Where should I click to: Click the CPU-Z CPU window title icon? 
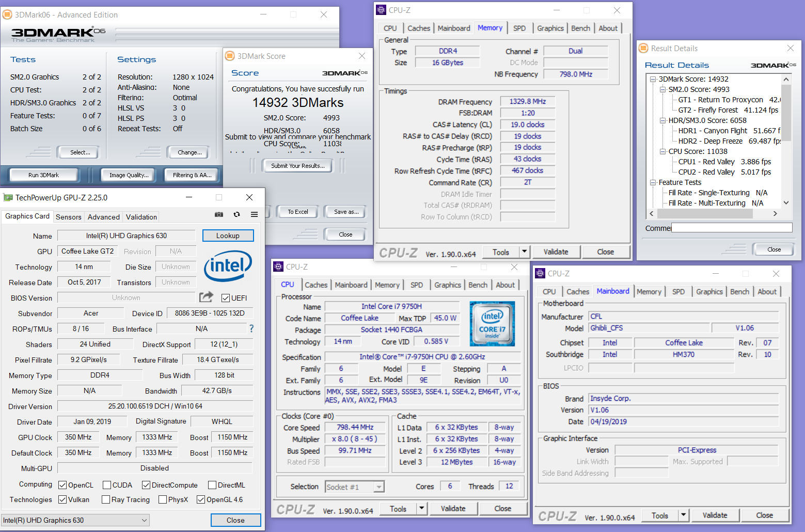pos(278,267)
